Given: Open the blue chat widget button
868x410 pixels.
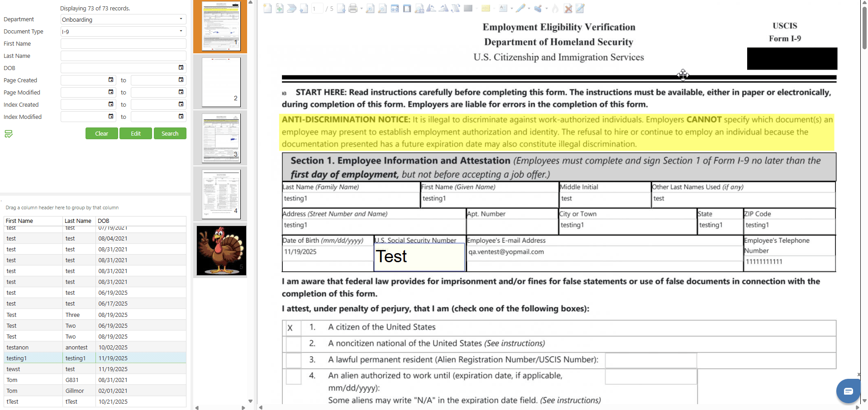Looking at the screenshot, I should [x=848, y=391].
